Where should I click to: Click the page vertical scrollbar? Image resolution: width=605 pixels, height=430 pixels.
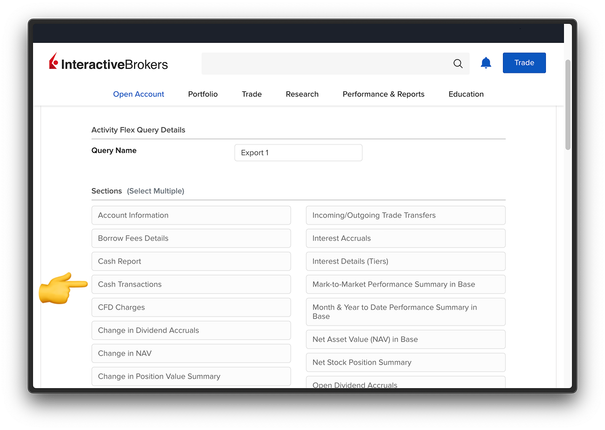568,104
